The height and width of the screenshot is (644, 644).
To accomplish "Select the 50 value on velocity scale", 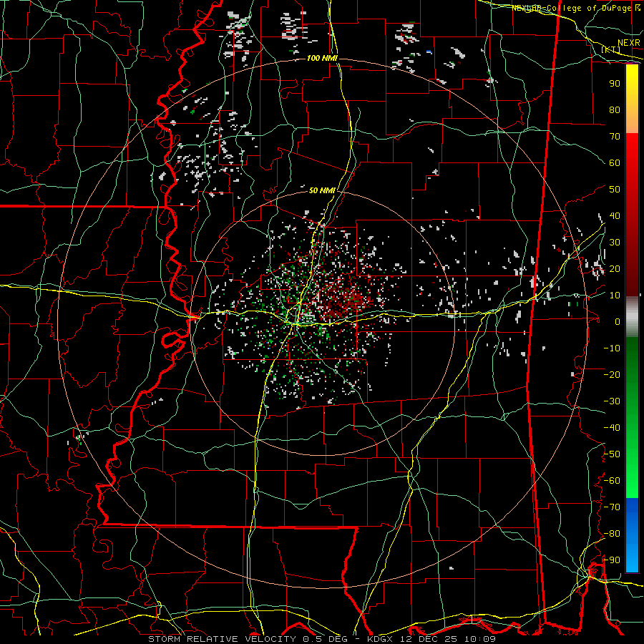I will click(x=615, y=190).
